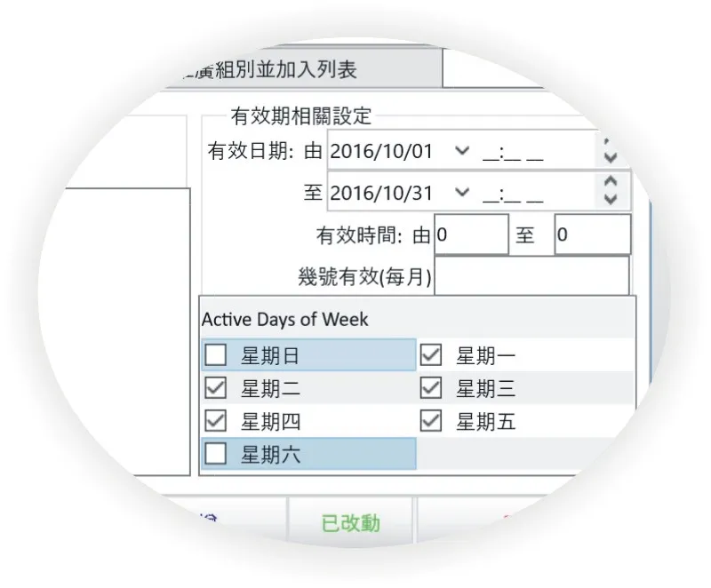
Task: Uncheck the 星期五 checkbox
Action: coord(431,421)
